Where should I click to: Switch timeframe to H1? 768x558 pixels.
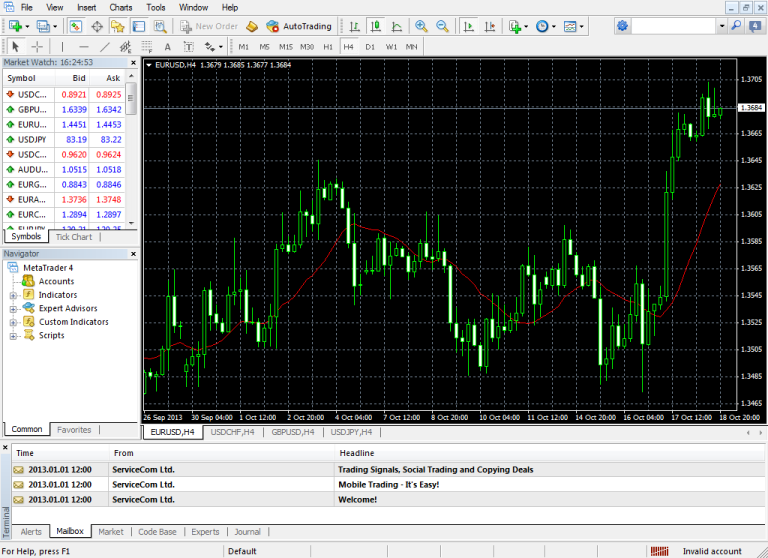(x=328, y=47)
